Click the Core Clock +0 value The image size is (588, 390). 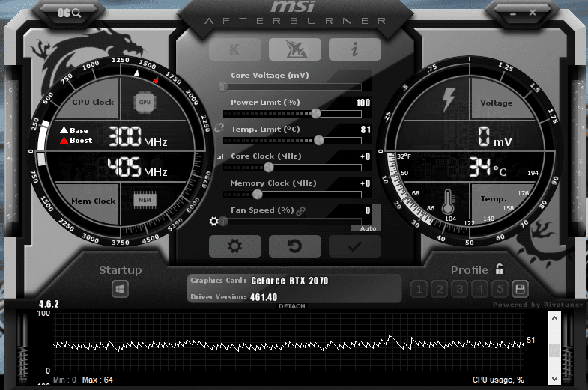[x=365, y=156]
